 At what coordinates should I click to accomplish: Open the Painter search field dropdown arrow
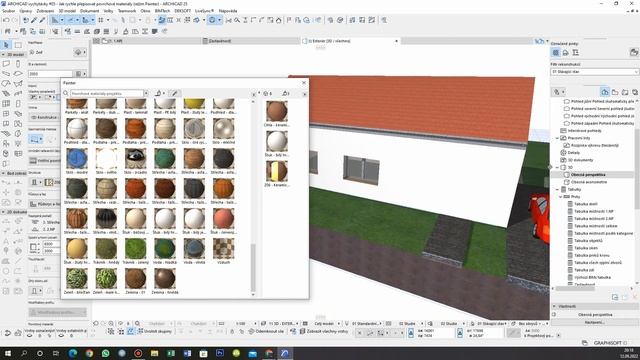click(146, 93)
